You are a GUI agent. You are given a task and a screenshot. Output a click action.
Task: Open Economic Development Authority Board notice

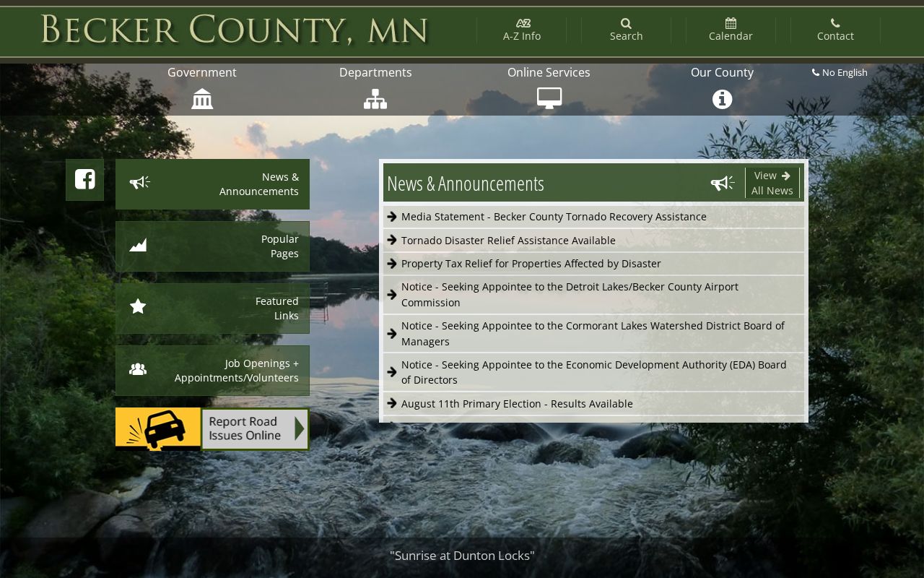point(593,372)
